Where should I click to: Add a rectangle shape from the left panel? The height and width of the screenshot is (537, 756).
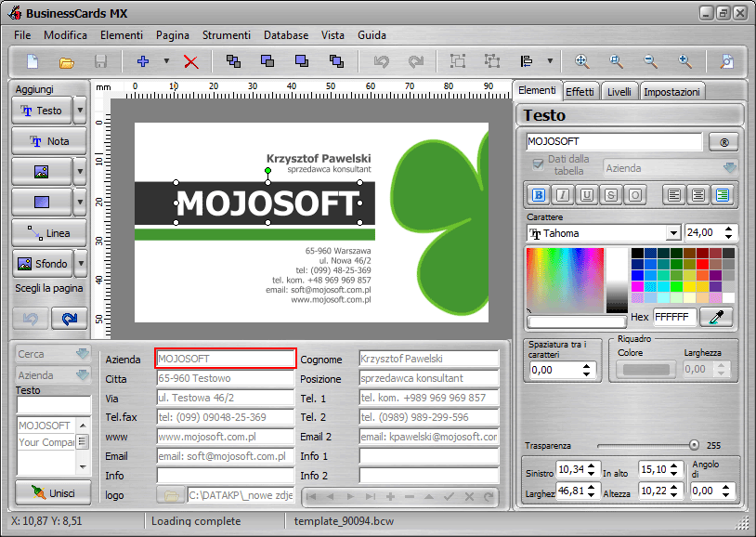(42, 203)
